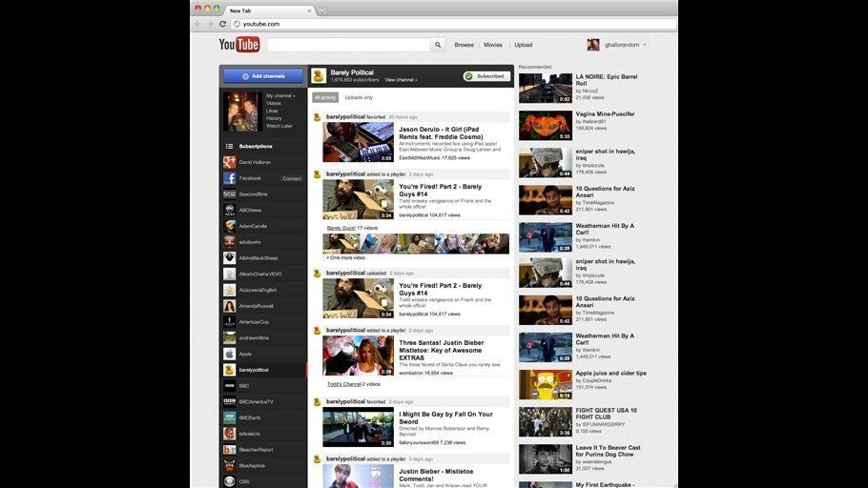Select the bdselects subscription row
Viewport: 868px width, 488px height.
click(x=263, y=434)
